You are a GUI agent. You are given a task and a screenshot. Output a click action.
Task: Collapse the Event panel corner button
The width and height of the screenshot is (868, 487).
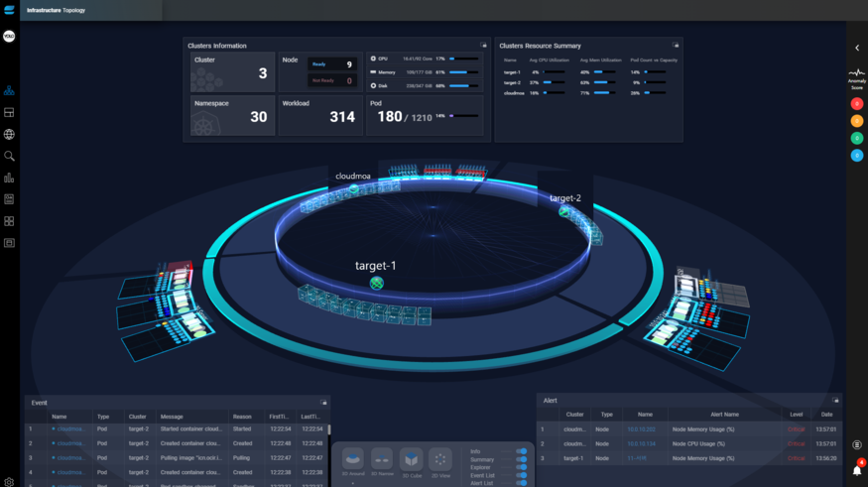pos(323,403)
